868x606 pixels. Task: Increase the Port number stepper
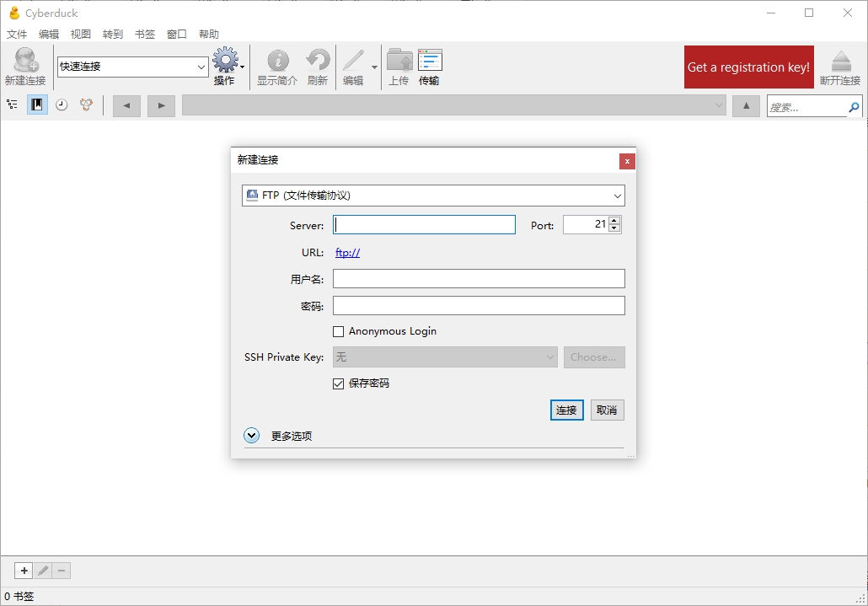[614, 221]
